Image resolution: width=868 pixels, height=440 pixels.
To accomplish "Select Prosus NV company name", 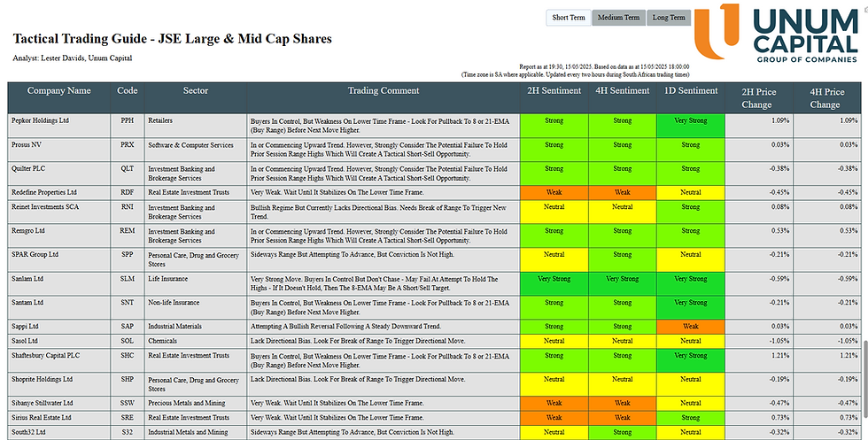I will coord(27,145).
